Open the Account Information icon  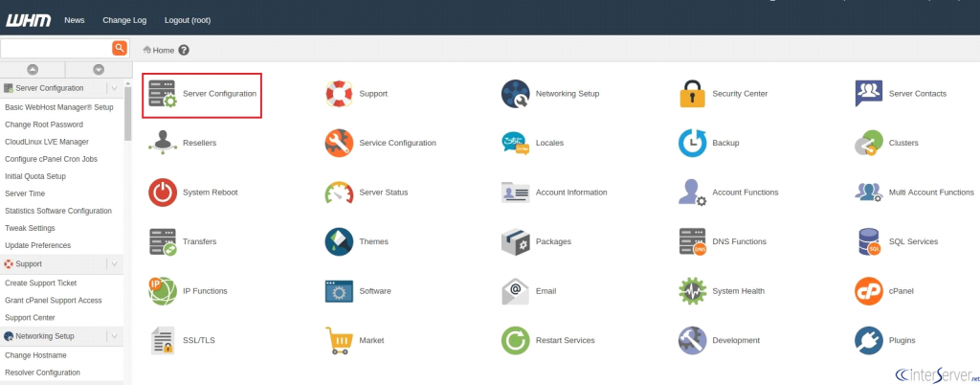click(516, 192)
